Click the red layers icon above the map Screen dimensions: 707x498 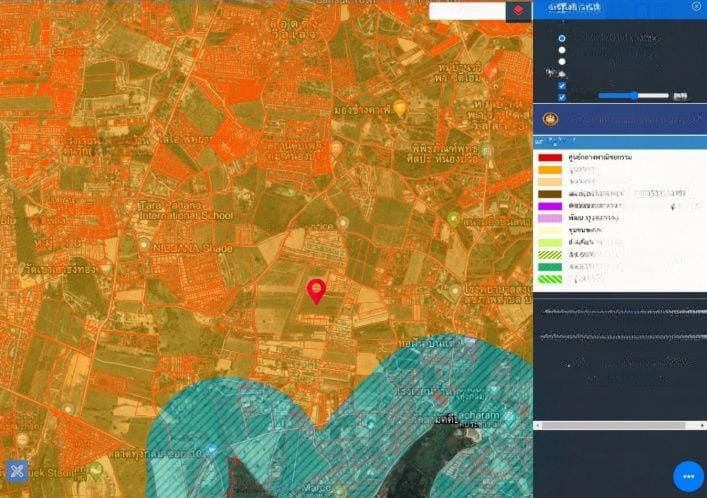click(518, 10)
